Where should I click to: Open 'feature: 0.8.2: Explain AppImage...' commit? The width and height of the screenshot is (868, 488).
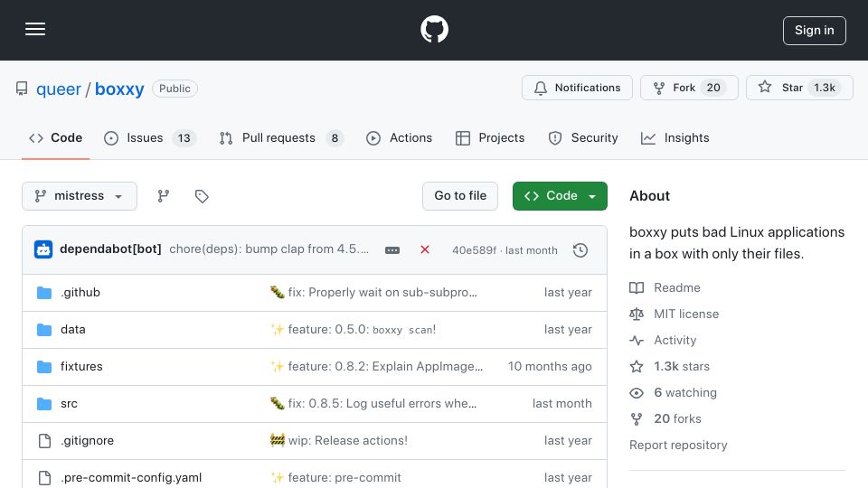[376, 366]
